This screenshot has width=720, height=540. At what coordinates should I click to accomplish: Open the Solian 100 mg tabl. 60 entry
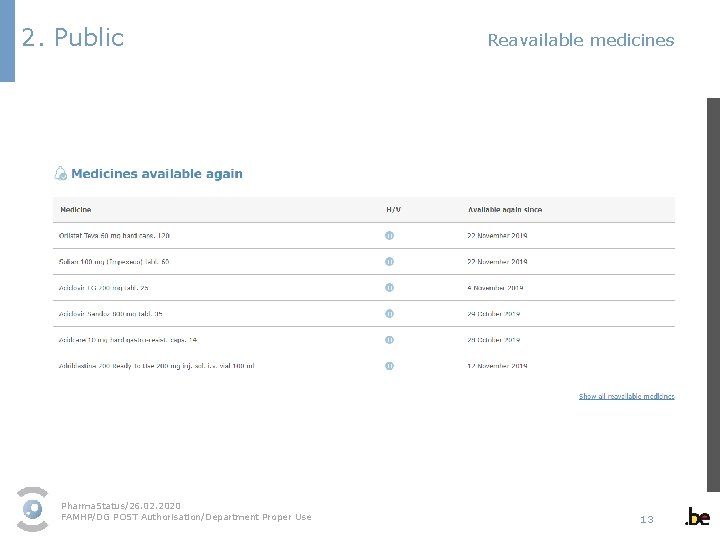[x=114, y=262]
